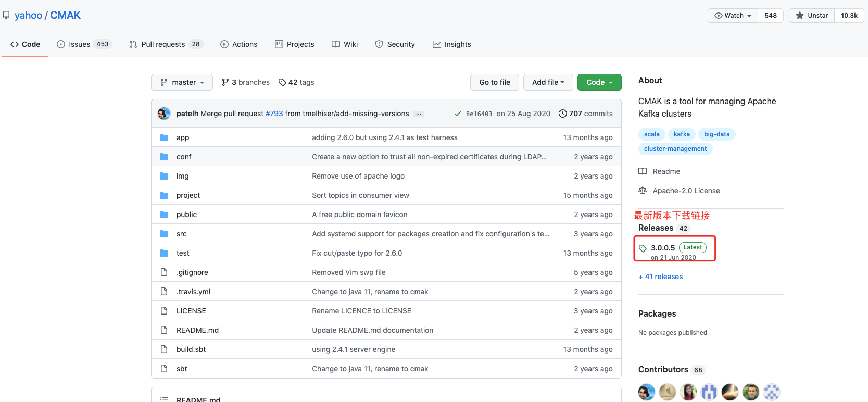Viewport: 868px width, 402px height.
Task: Open the Wiki tab
Action: (x=345, y=44)
